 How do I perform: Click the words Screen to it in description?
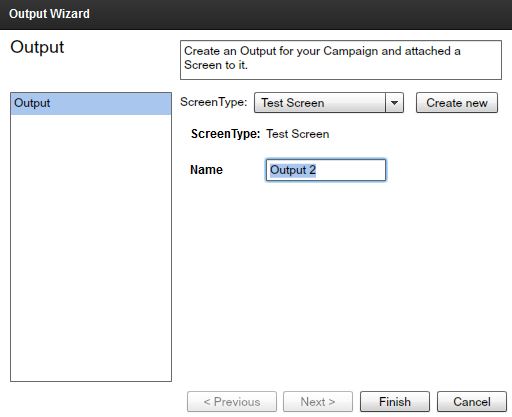click(216, 65)
